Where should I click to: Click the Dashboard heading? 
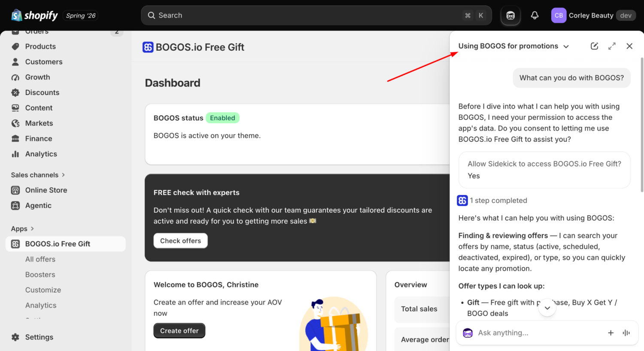point(173,83)
